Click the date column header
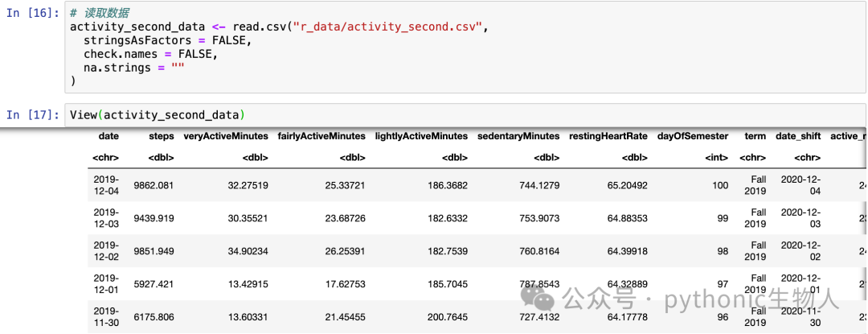Image resolution: width=868 pixels, height=334 pixels. (108, 136)
